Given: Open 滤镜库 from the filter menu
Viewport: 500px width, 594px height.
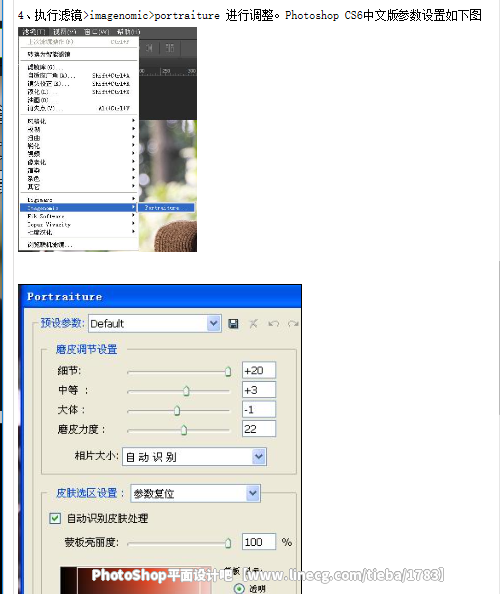Looking at the screenshot, I should [x=79, y=67].
